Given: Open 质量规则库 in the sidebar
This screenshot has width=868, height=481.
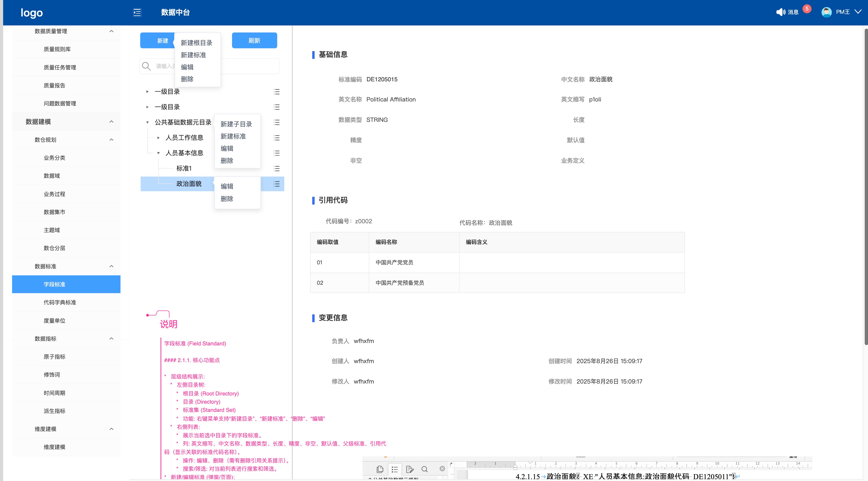Looking at the screenshot, I should (66, 49).
